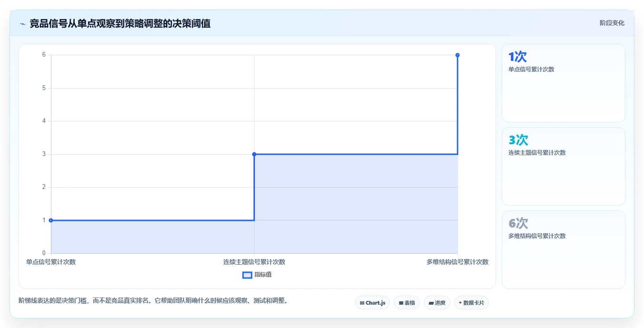Click the data point at value 3
The image size is (644, 328).
254,154
